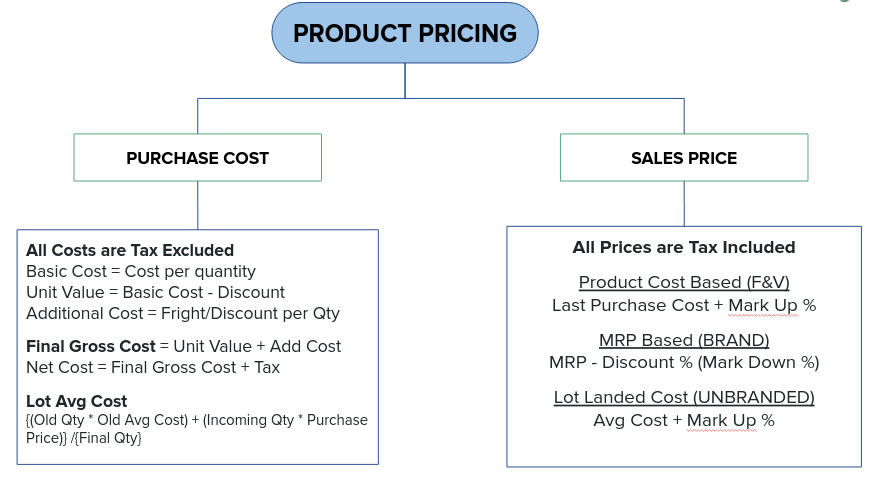
Task: Click the underlined 'Lot Landed Cost (UNBRANDED)' text
Action: (x=684, y=397)
